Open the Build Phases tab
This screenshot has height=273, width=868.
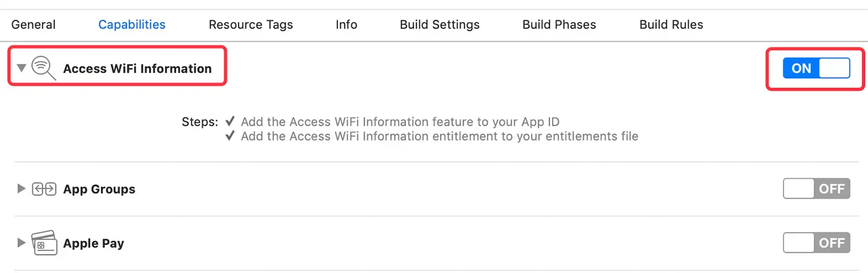559,25
